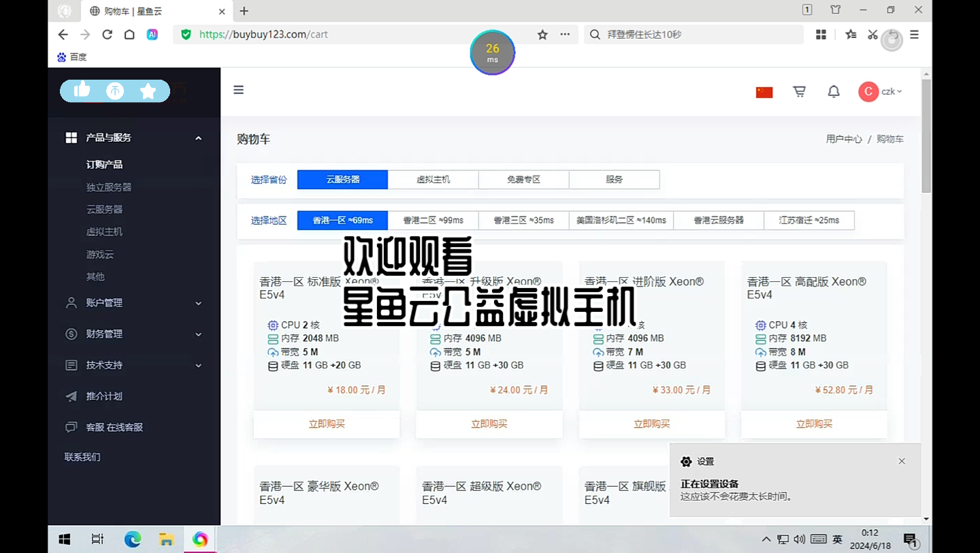Viewport: 980px width, 553px height.
Task: Choose region 香港三区 ≈35ms
Action: pyautogui.click(x=523, y=221)
